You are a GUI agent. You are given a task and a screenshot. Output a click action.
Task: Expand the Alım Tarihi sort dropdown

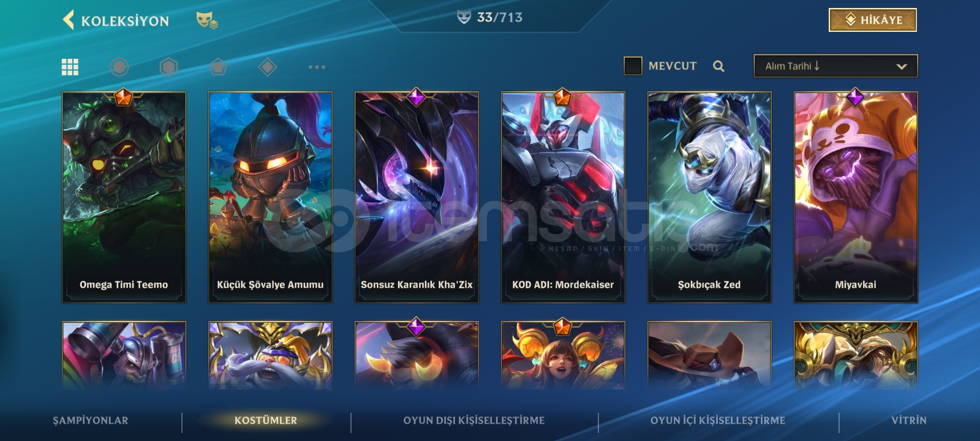pos(835,66)
